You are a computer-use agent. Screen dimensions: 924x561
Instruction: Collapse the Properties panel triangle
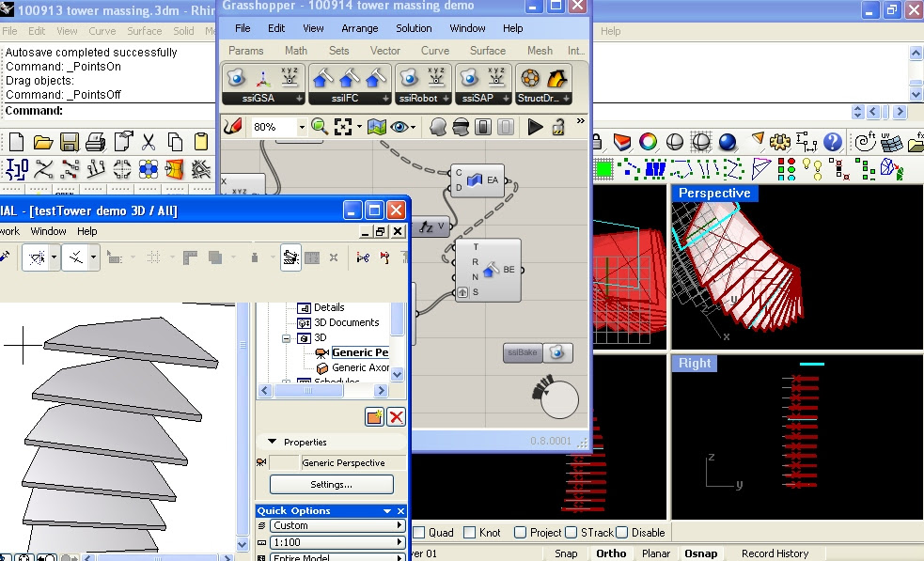point(272,442)
